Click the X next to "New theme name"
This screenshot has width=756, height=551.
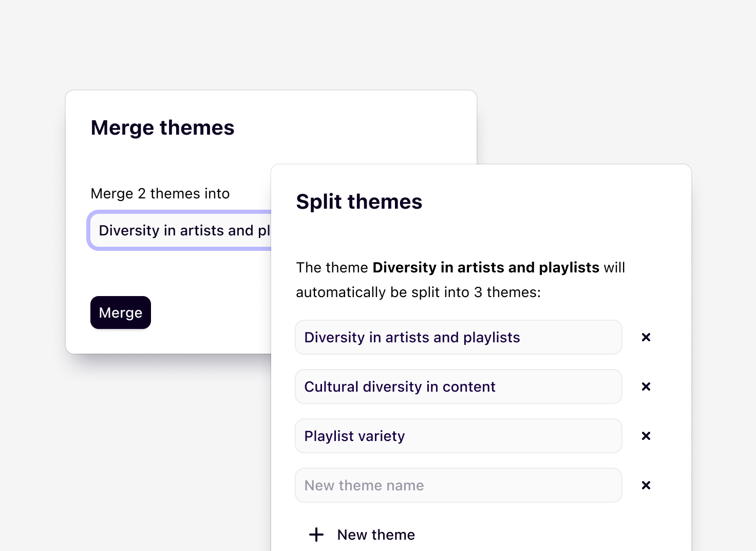(x=646, y=485)
